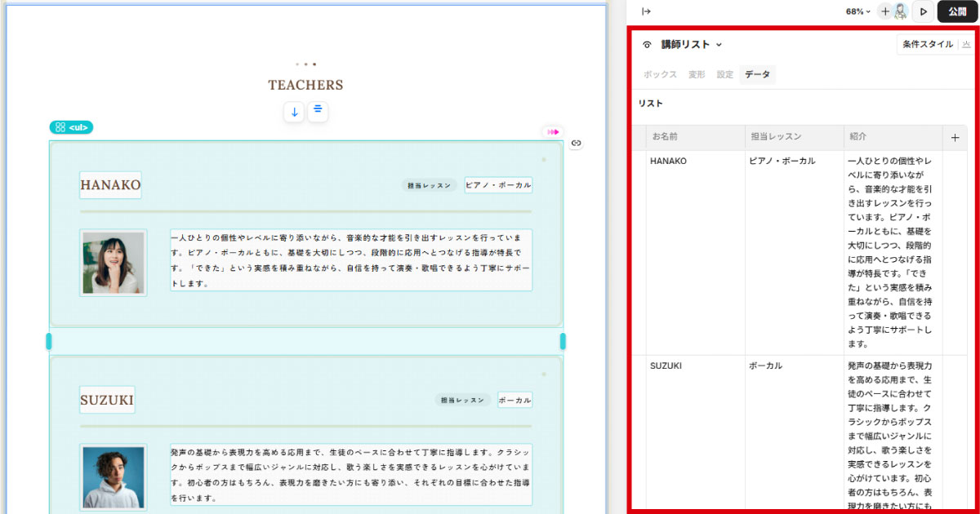Click the plus icon in the top toolbar
Screen dimensions: 980x514
(x=884, y=11)
